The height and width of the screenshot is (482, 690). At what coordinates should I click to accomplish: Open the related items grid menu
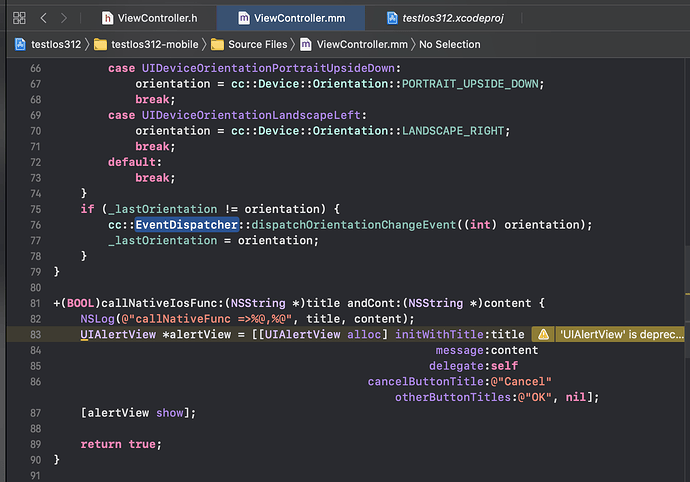pos(18,18)
